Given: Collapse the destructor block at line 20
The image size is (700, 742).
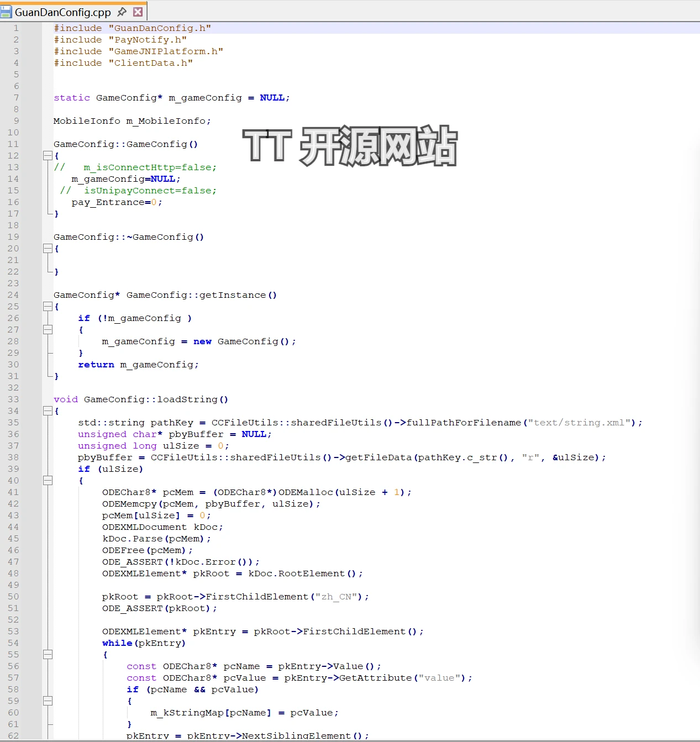Looking at the screenshot, I should tap(48, 249).
